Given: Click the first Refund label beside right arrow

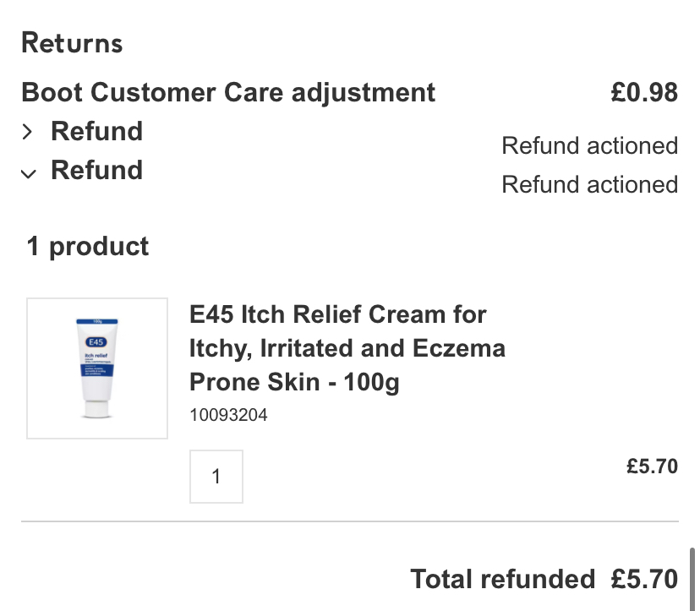Looking at the screenshot, I should tap(96, 132).
